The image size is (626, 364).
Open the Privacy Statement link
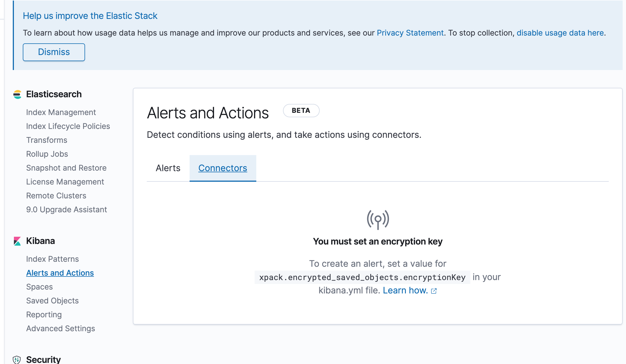pos(410,33)
